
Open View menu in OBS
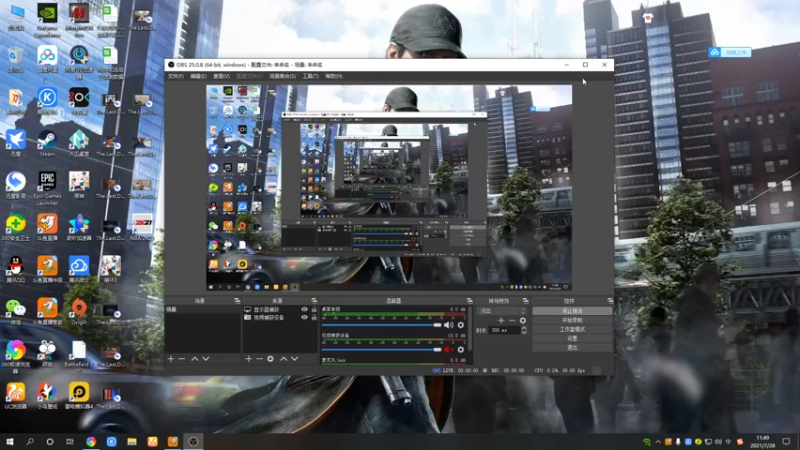(x=221, y=76)
